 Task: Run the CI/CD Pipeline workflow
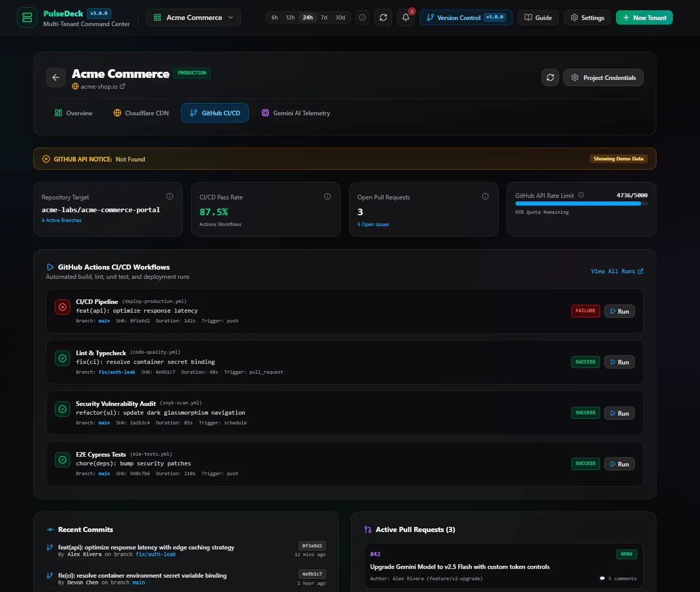point(620,311)
